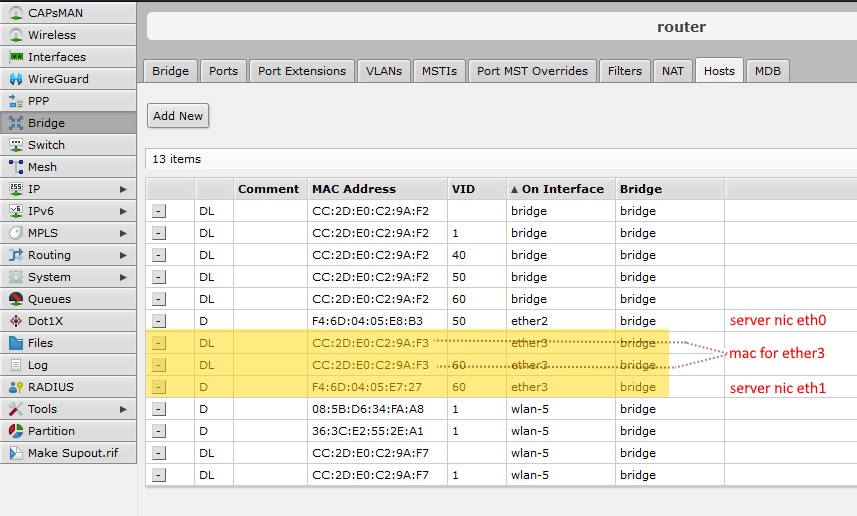Switch to the Ports tab
The height and width of the screenshot is (516, 857).
224,71
